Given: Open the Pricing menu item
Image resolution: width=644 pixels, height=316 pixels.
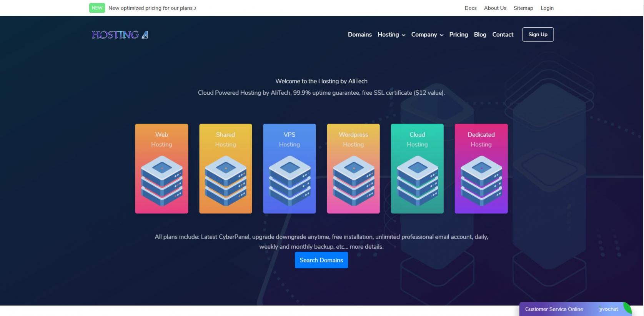Looking at the screenshot, I should coord(458,35).
